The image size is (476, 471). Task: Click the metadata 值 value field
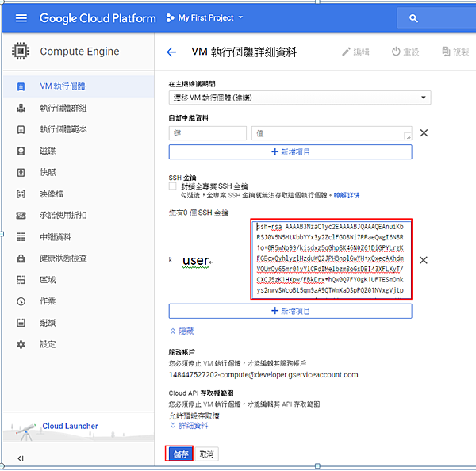pos(332,133)
